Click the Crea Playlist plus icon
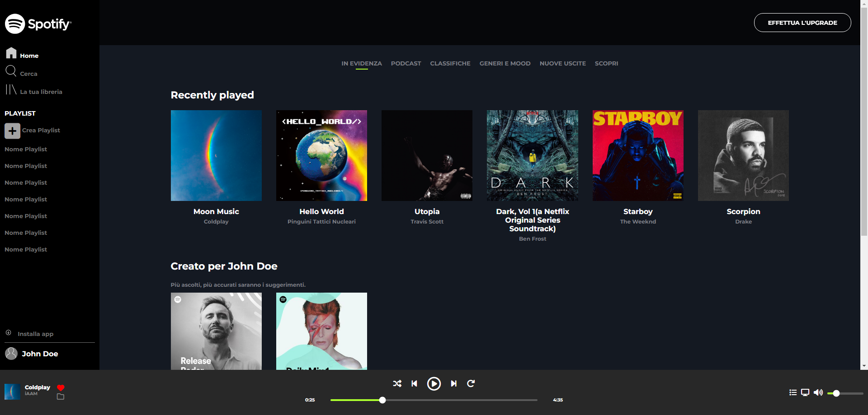Screen dimensions: 868x415 12,131
